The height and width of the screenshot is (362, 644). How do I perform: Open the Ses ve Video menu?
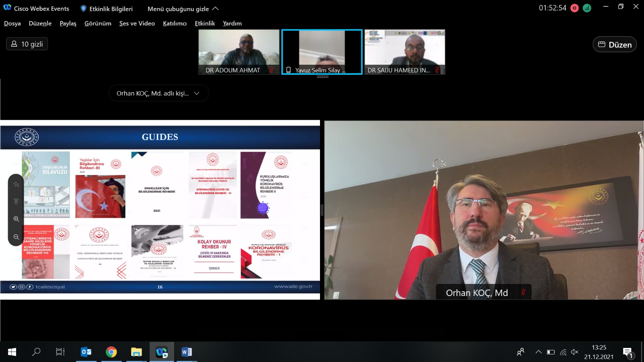[137, 23]
